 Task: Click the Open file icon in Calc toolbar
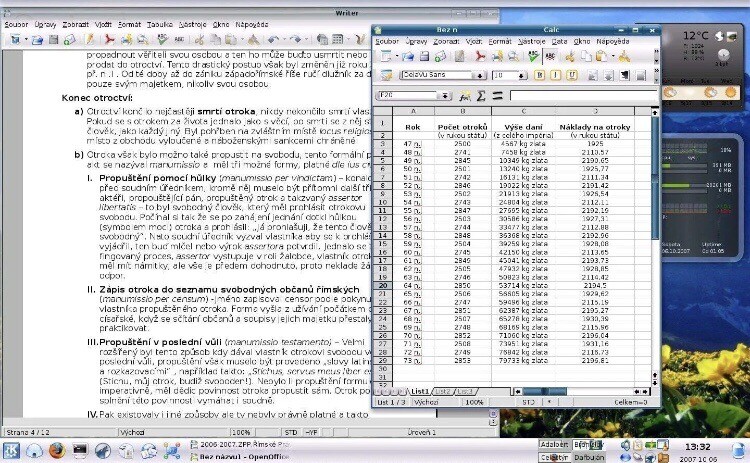(x=408, y=57)
